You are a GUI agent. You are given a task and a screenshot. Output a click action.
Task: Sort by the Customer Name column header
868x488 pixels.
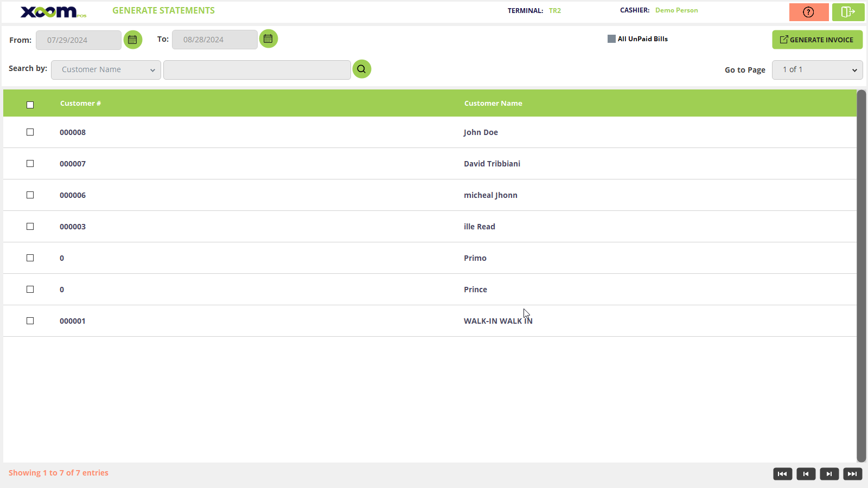click(x=493, y=103)
